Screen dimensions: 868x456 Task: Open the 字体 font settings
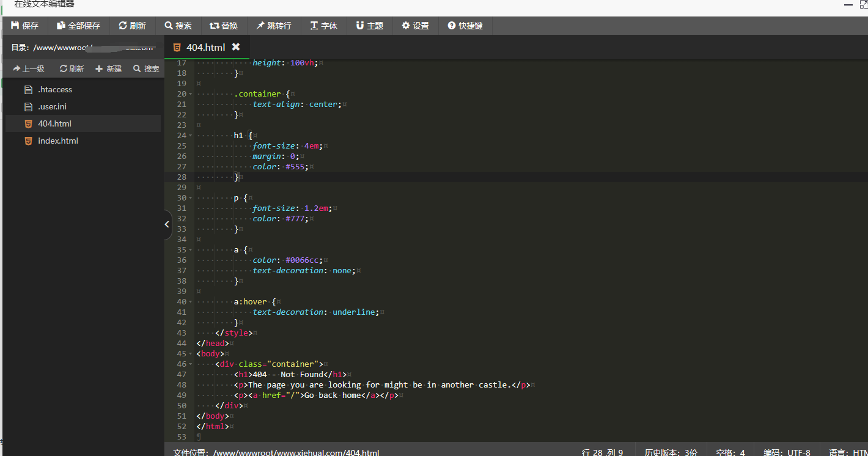pos(323,26)
